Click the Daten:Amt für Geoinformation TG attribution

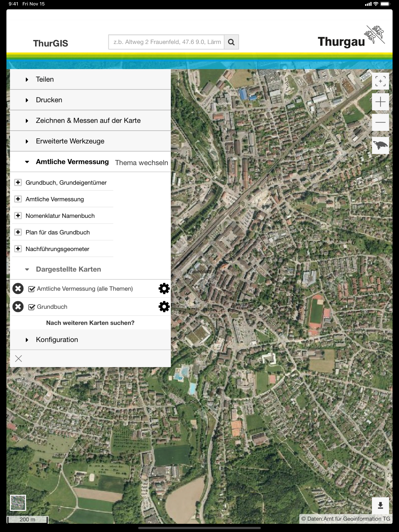346,519
